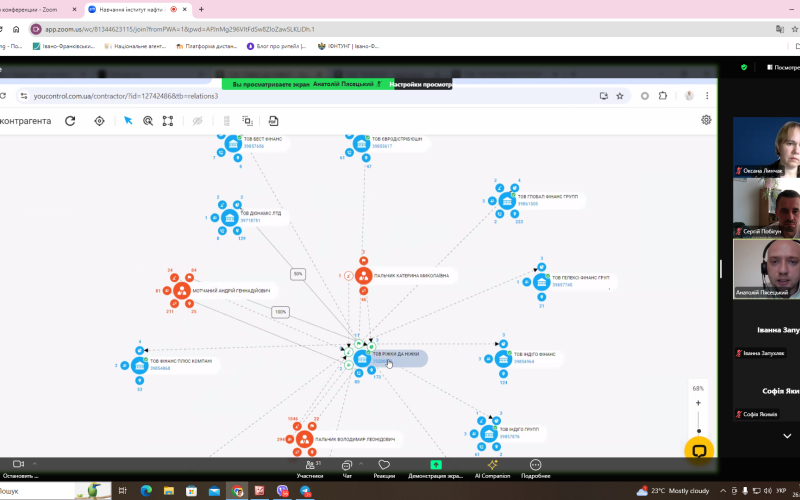
Task: Click Сергій Побігун video thumbnail
Action: click(766, 208)
